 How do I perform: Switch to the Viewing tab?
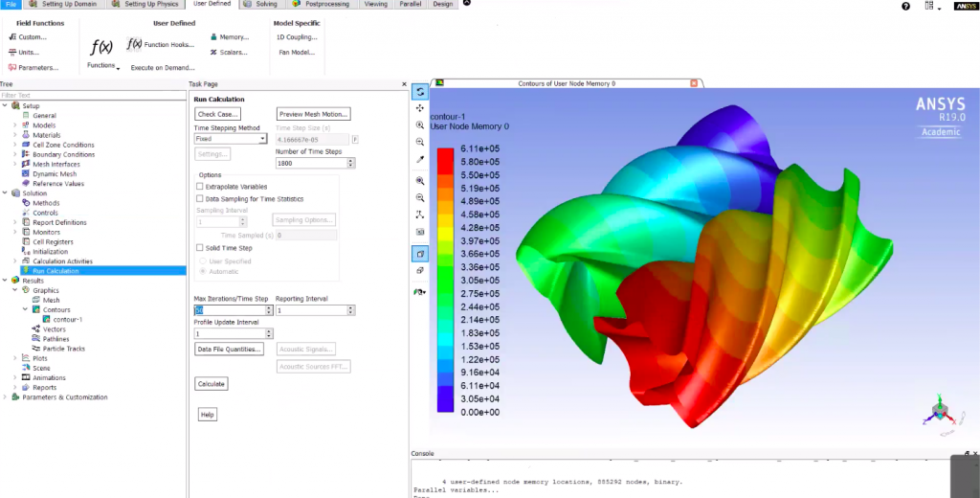tap(375, 4)
